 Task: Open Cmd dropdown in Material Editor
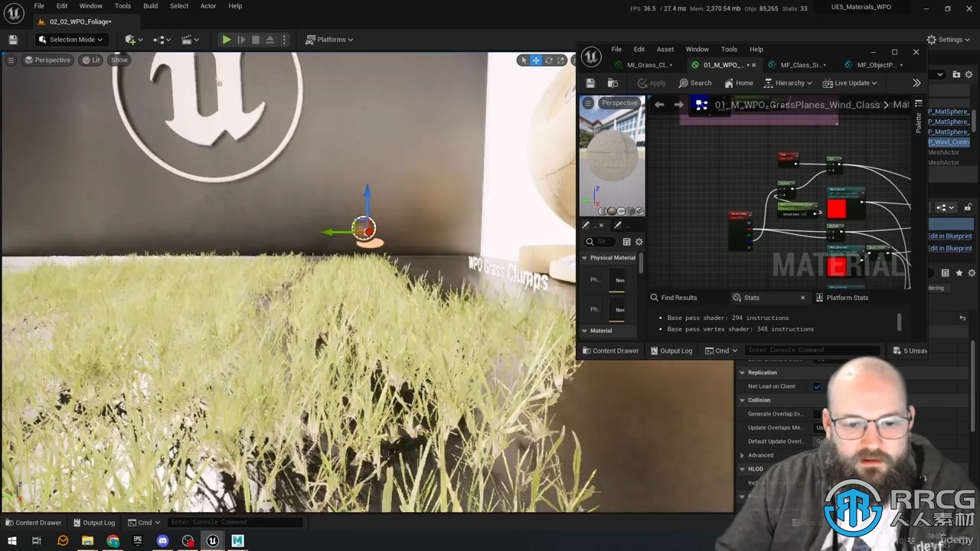pyautogui.click(x=722, y=350)
